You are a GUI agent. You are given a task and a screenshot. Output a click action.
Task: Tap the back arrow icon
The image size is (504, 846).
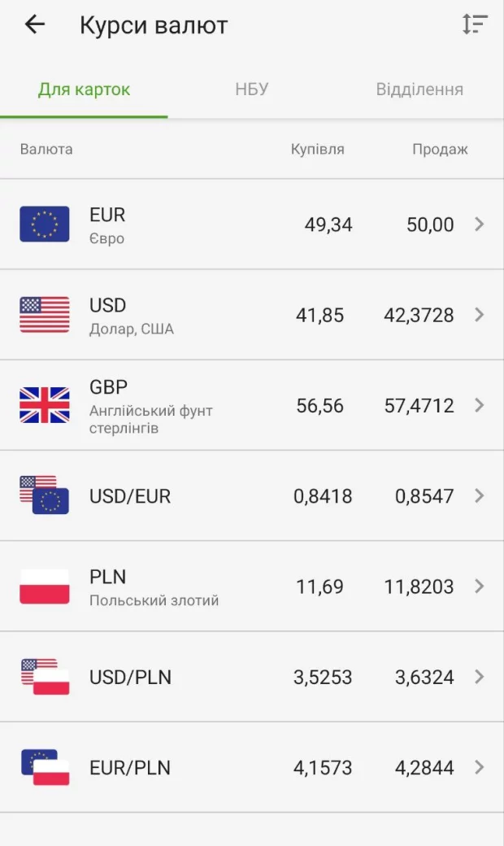point(34,24)
